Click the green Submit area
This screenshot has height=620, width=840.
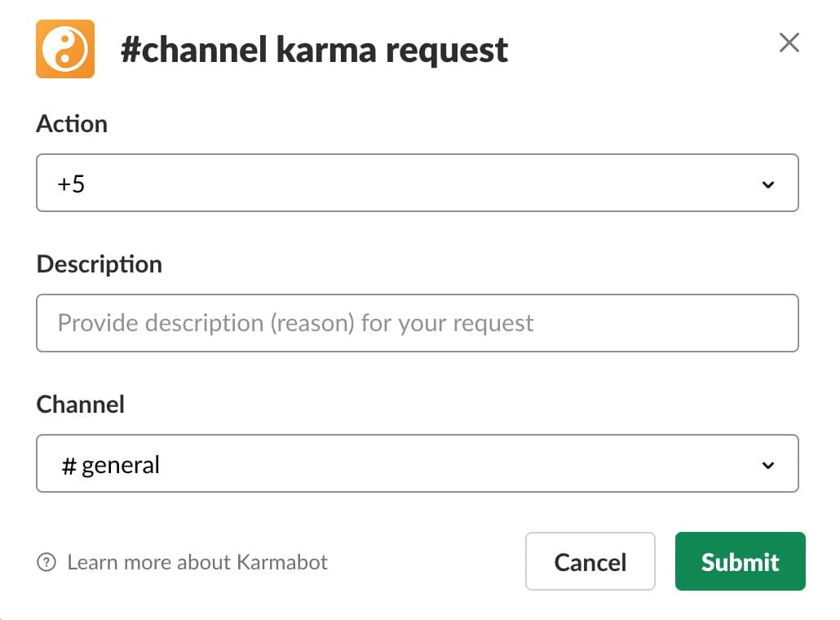(740, 561)
